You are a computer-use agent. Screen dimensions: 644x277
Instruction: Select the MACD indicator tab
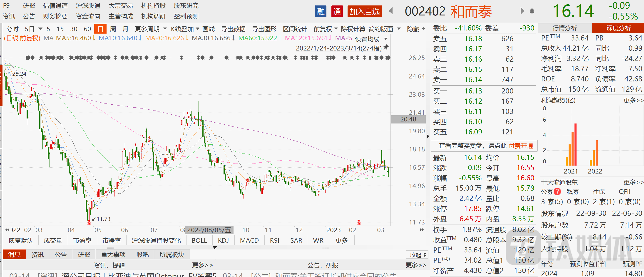(249, 240)
